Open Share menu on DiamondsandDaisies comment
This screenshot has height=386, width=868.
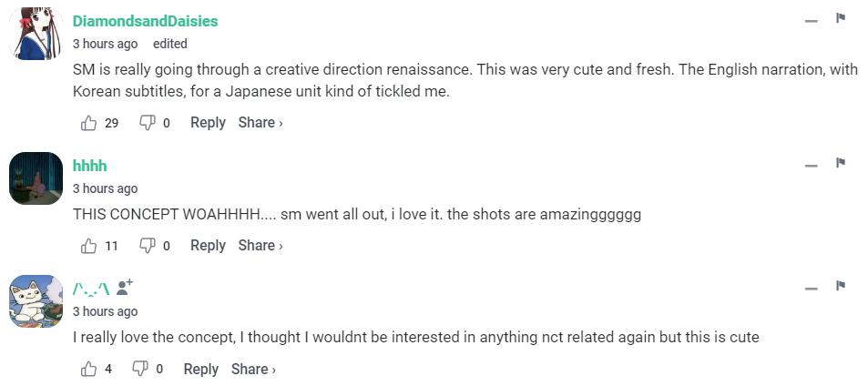tap(260, 123)
